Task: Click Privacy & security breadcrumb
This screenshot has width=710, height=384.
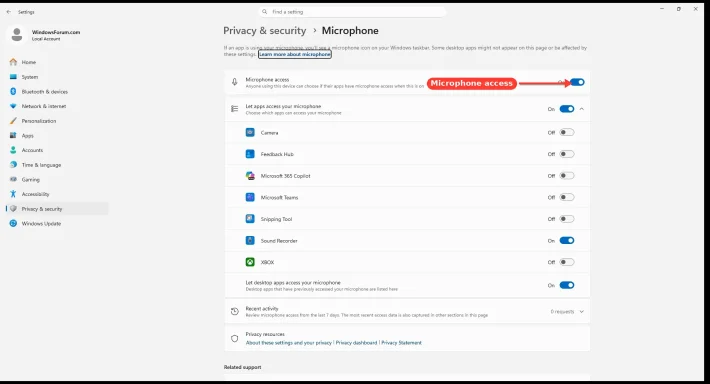Action: pos(264,31)
